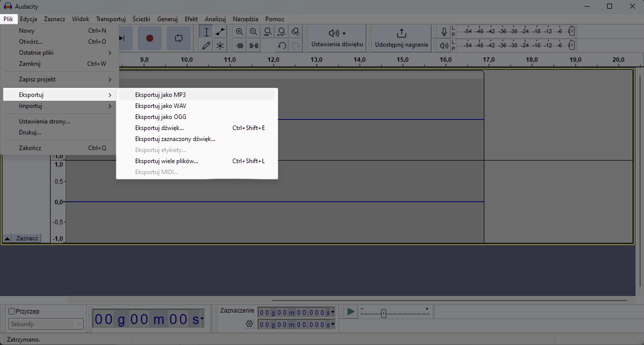Click the Undo arrow icon
Screen dimensions: 644x345
point(282,46)
